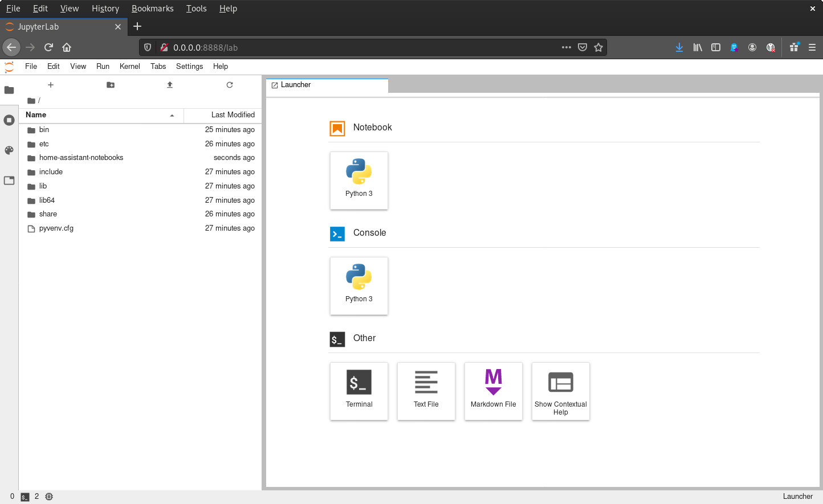Click the terminal count icon in status bar
Image resolution: width=823 pixels, height=504 pixels.
(x=25, y=497)
